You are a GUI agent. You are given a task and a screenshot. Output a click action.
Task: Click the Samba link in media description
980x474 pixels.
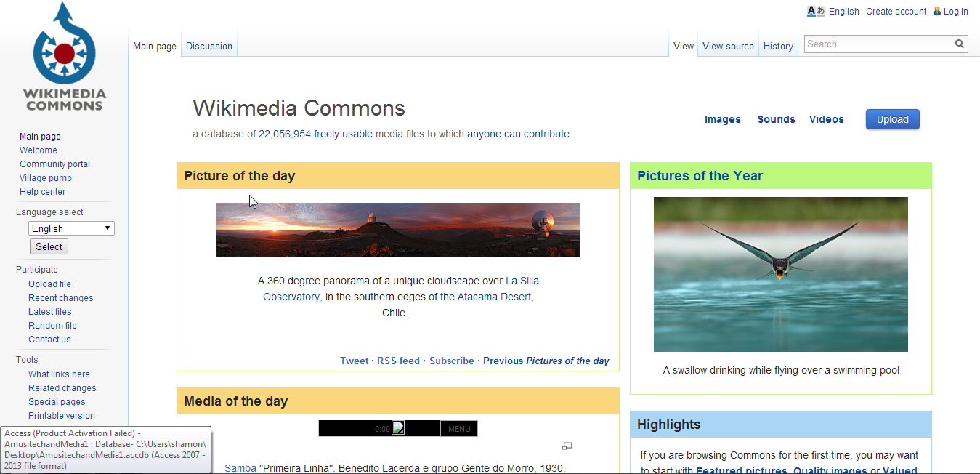[x=240, y=468]
